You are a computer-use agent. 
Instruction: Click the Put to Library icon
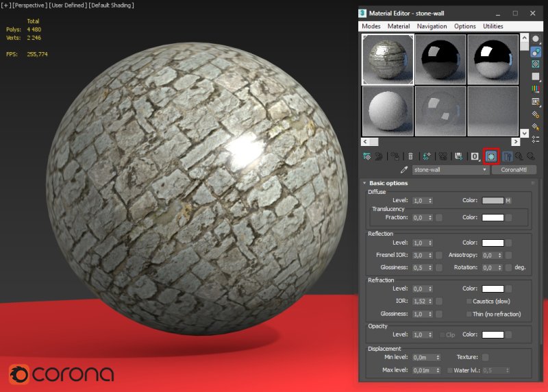pos(459,156)
